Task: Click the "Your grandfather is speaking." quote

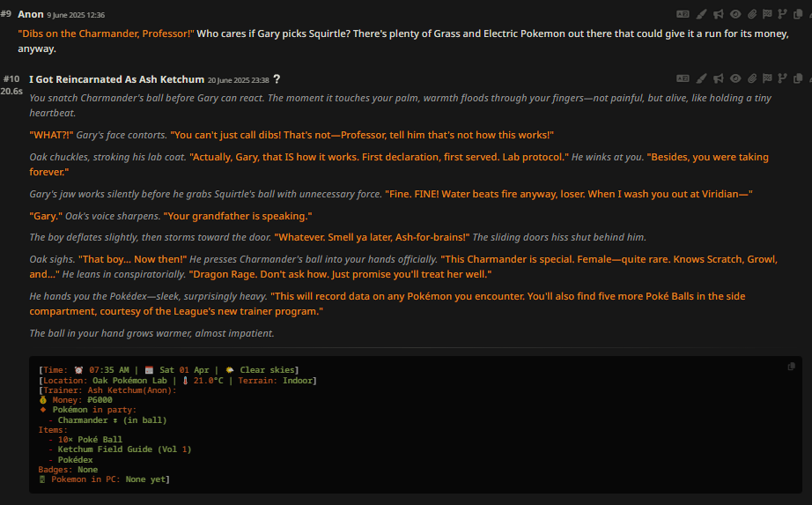Action: [x=238, y=216]
